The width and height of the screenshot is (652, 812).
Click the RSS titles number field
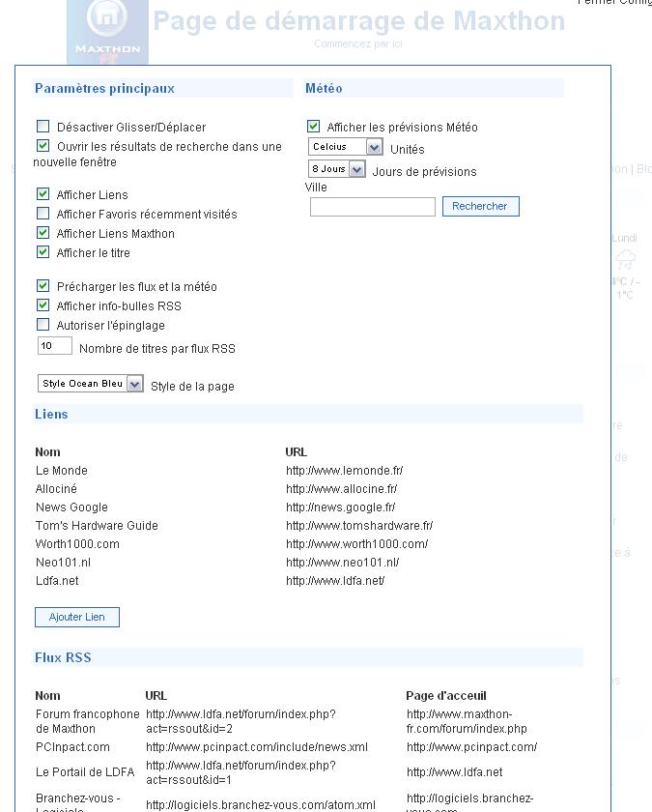[x=54, y=346]
